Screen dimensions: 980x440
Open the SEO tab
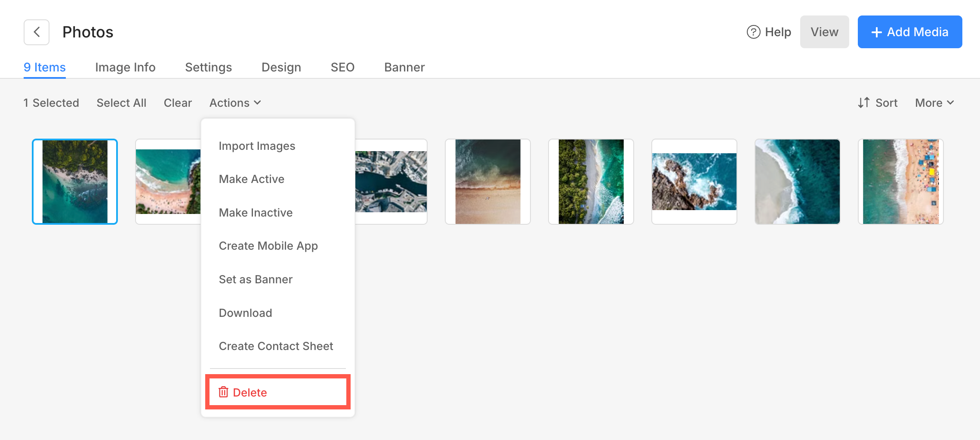(x=342, y=67)
